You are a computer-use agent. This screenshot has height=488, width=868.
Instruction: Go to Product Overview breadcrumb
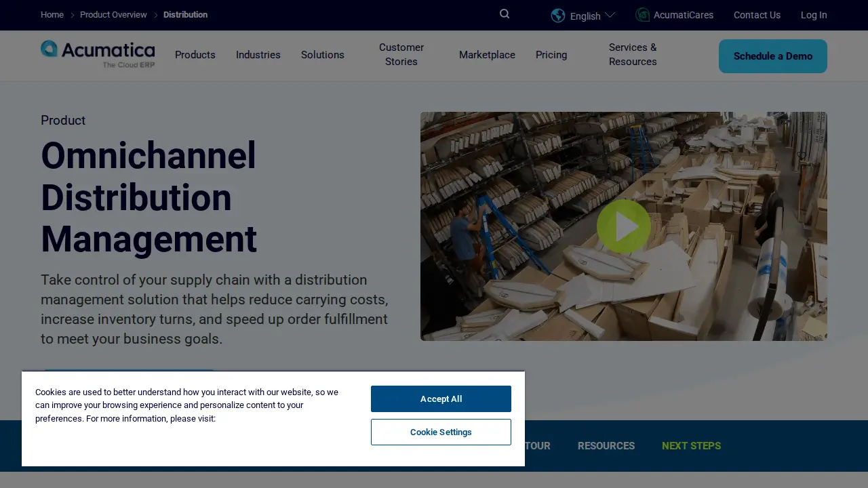coord(113,15)
